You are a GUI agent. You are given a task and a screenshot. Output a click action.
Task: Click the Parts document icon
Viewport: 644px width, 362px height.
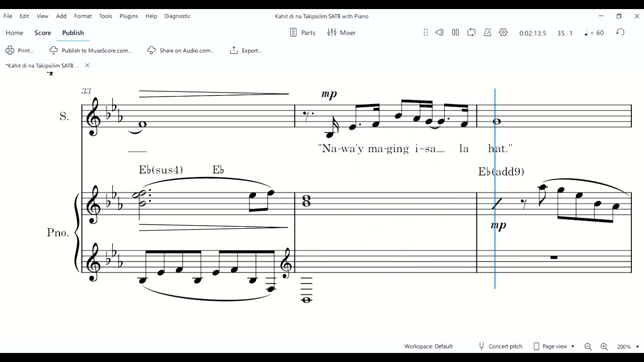coord(293,33)
